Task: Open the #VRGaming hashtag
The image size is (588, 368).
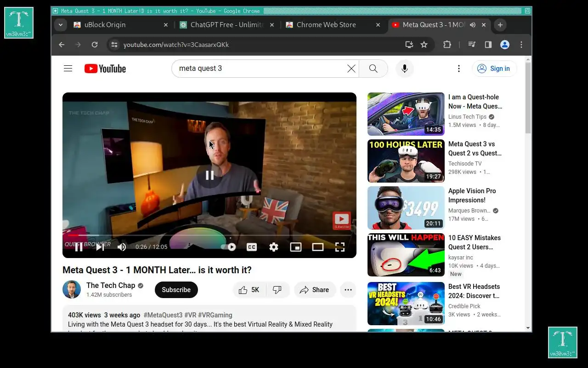Action: coord(215,315)
